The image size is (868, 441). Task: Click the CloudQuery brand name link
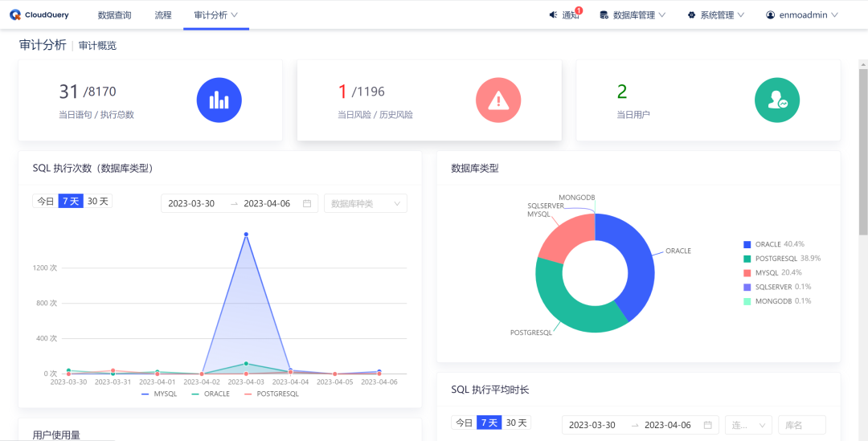[47, 15]
